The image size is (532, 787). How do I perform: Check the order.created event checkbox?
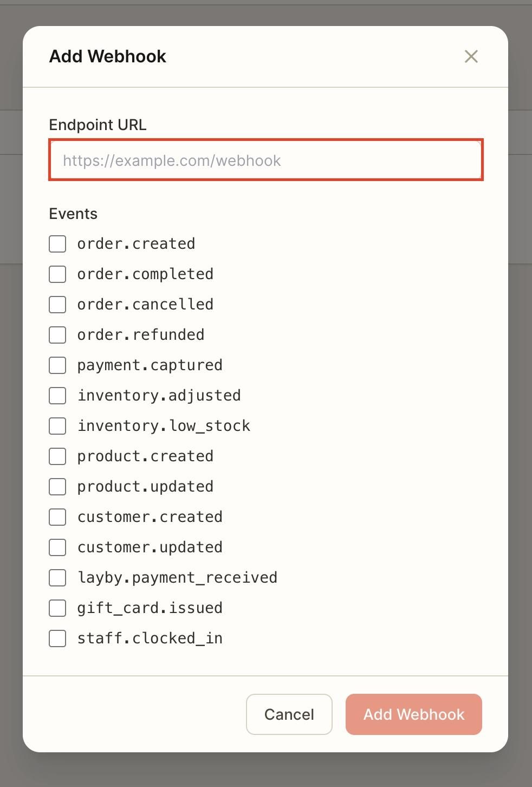coord(57,244)
